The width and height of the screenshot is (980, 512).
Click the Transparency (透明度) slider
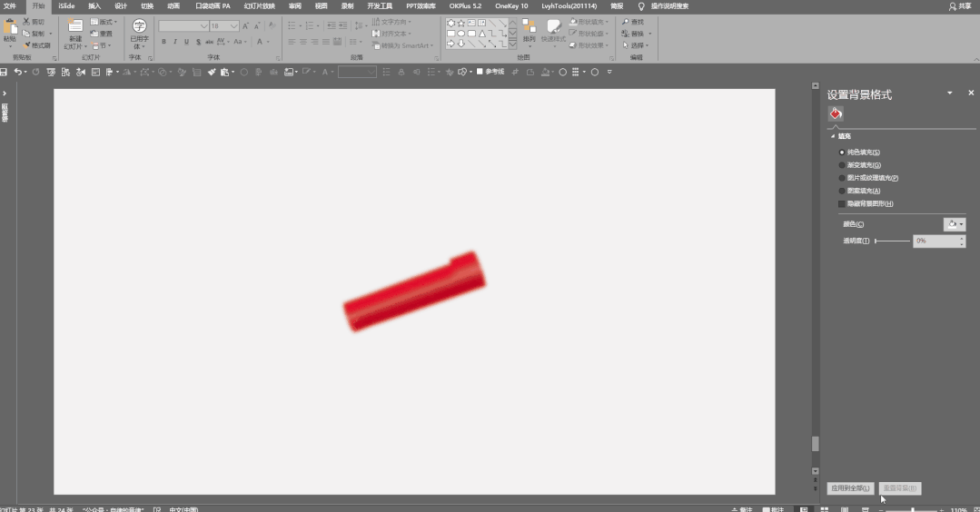click(893, 241)
